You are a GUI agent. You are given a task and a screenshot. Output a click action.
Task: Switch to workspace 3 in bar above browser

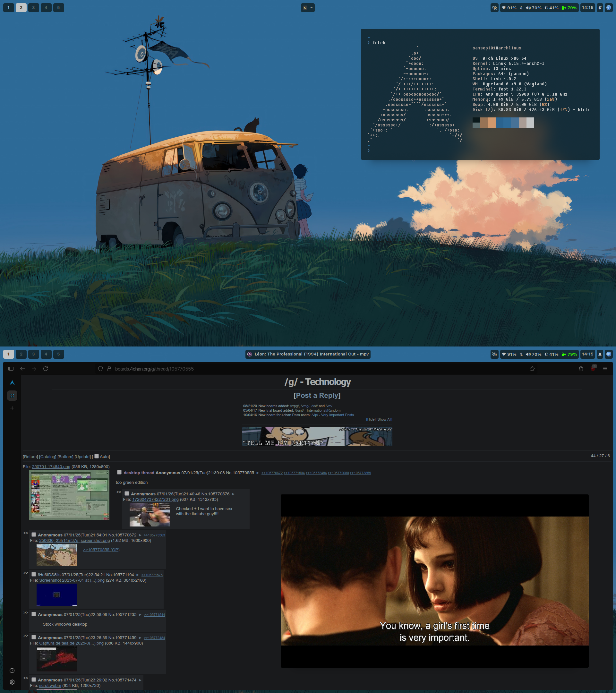tap(34, 354)
